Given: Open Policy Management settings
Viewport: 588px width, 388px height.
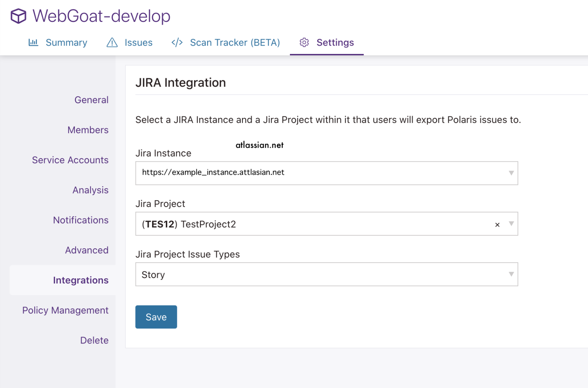Looking at the screenshot, I should (65, 310).
